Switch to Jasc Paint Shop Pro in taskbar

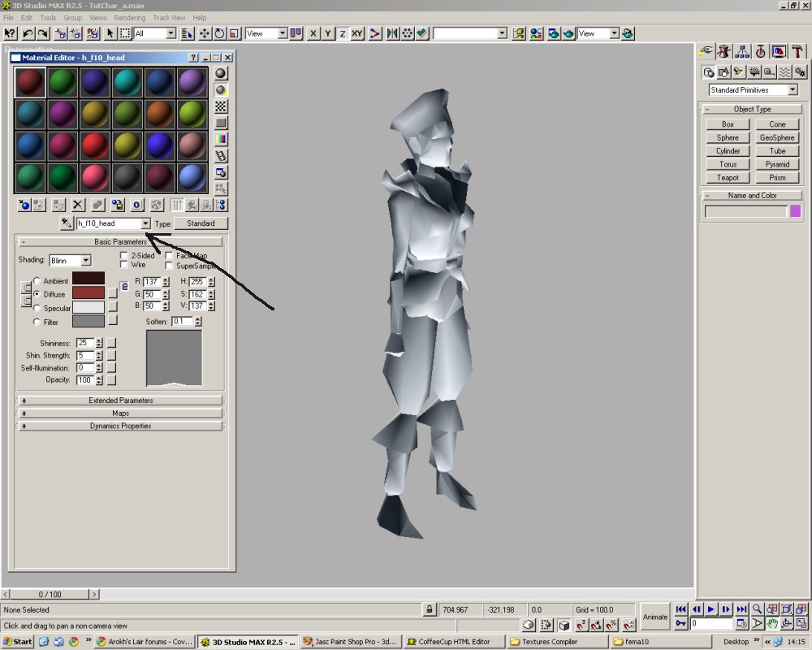pyautogui.click(x=351, y=642)
